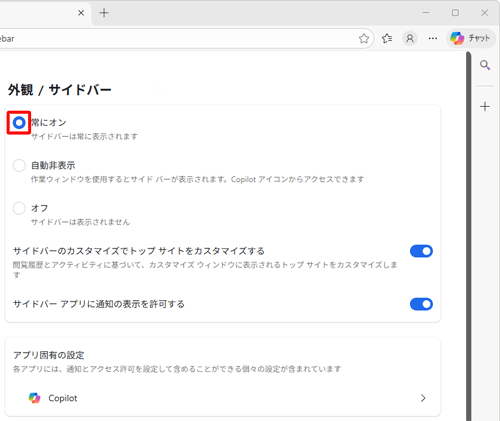
Task: Select the 常にオン radio button
Action: click(19, 123)
